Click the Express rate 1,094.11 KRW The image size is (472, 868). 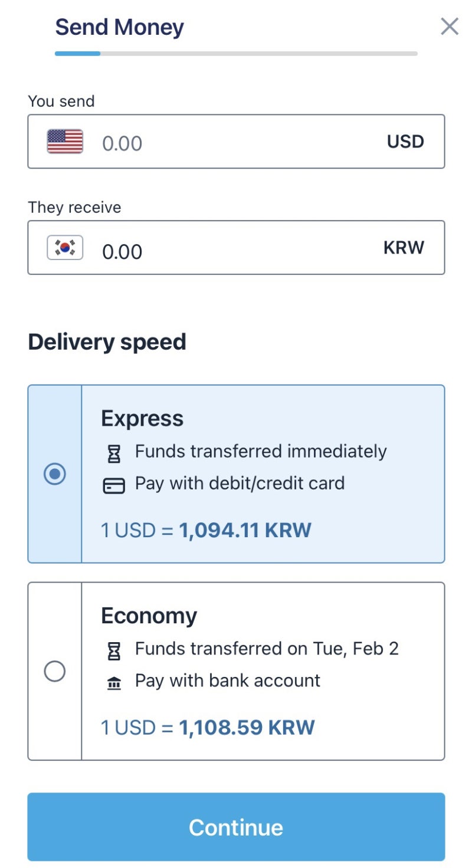coord(245,530)
